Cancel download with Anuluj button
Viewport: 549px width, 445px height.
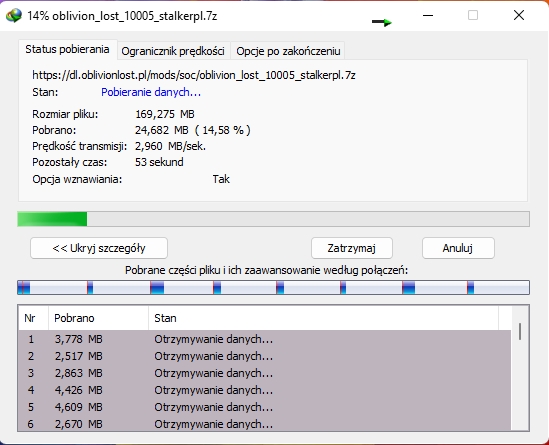[x=458, y=248]
